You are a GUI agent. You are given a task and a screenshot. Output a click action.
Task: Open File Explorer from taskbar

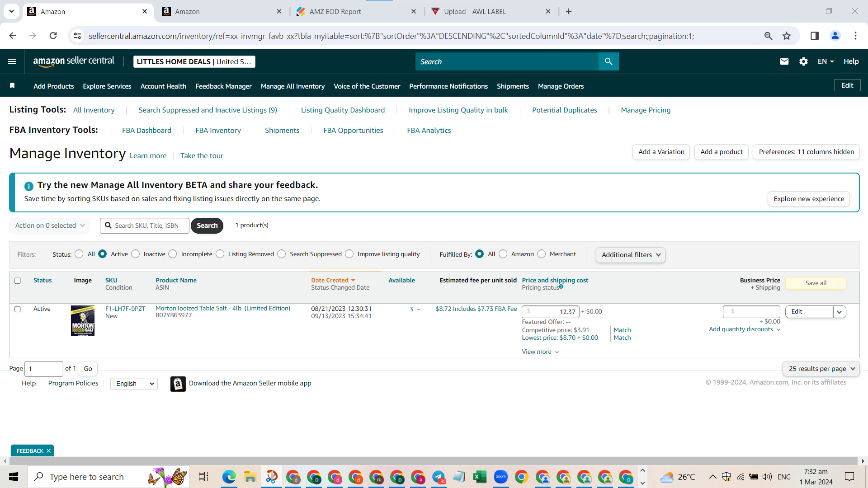coord(250,477)
